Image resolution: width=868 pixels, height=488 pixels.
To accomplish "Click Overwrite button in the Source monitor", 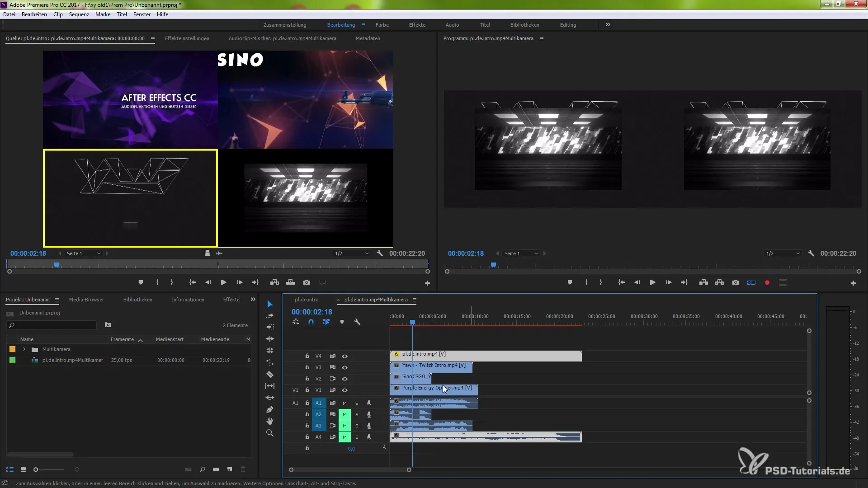I will point(291,282).
